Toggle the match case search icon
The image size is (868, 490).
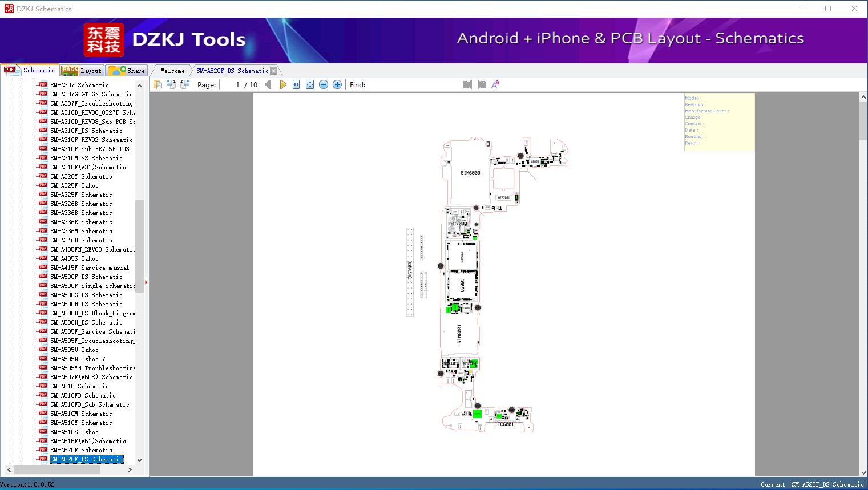495,84
